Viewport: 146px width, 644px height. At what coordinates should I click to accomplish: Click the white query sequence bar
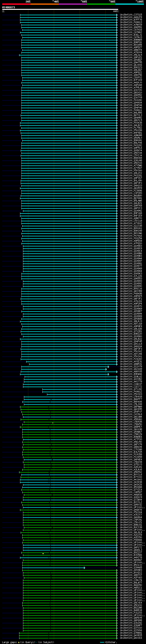click(60, 9)
